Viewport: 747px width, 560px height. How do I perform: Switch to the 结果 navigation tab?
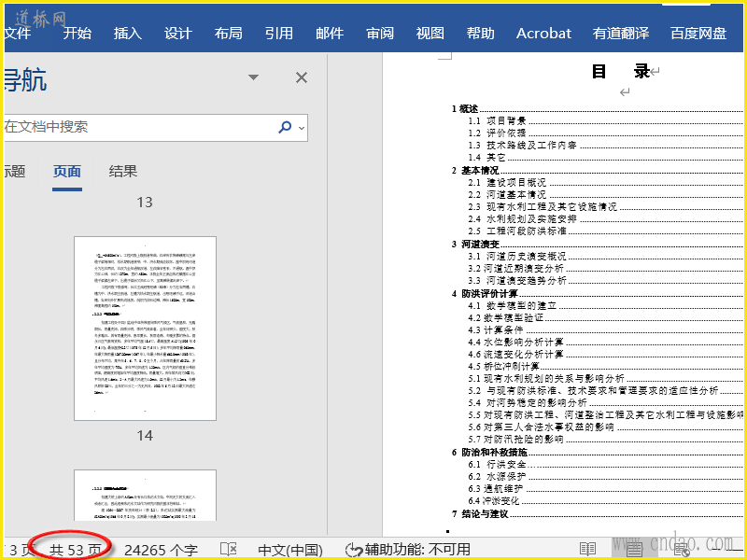[123, 171]
